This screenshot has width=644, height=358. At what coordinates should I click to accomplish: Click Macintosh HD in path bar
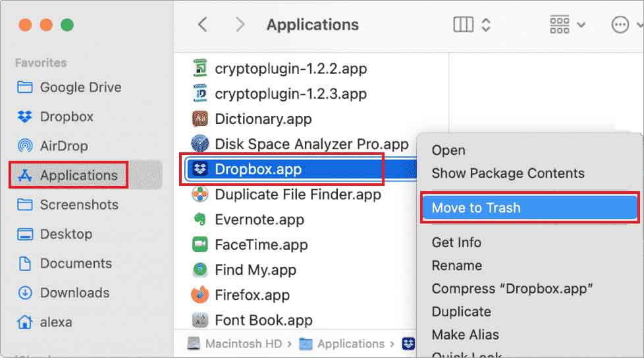tap(244, 343)
